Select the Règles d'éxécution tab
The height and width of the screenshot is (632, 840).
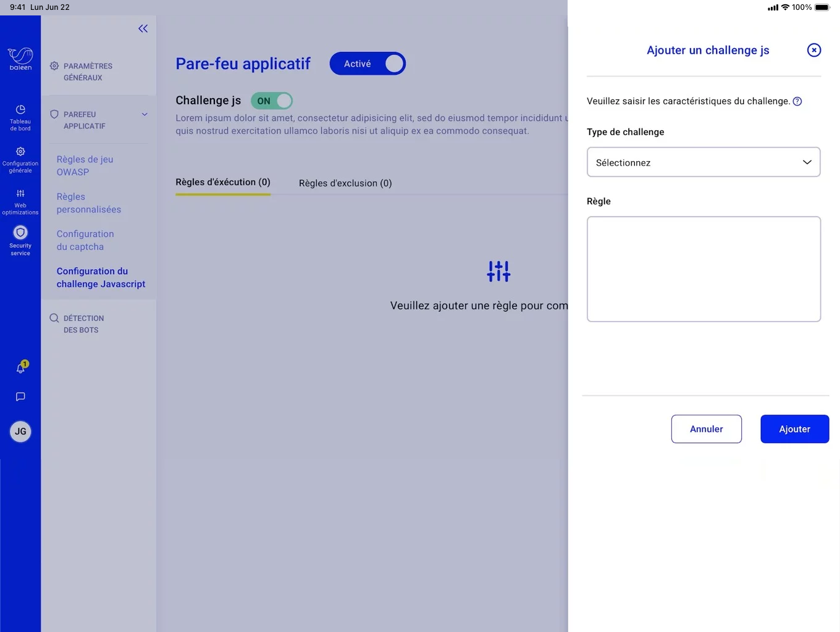(x=223, y=182)
